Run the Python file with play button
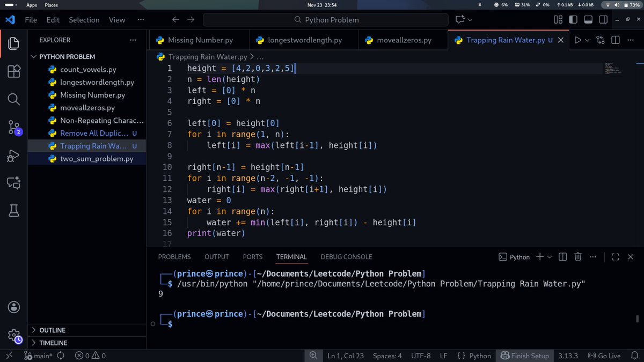Image resolution: width=644 pixels, height=362 pixels. (x=577, y=40)
